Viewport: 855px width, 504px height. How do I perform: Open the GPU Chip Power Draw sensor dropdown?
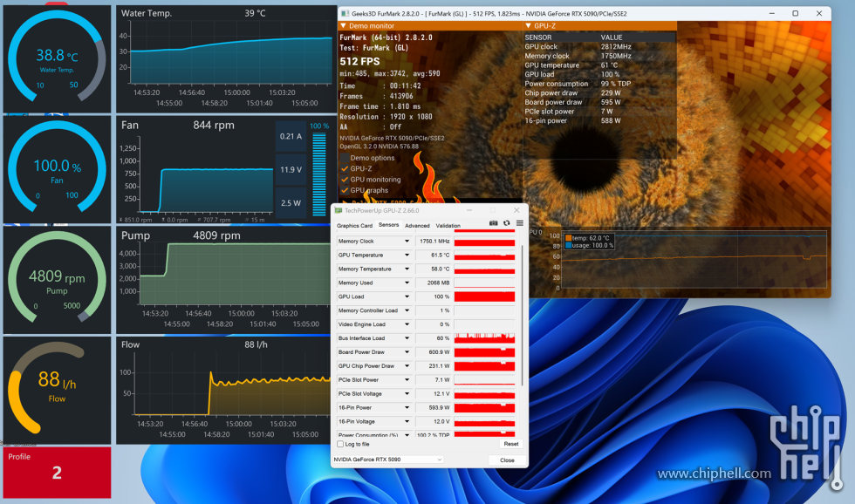tap(407, 366)
